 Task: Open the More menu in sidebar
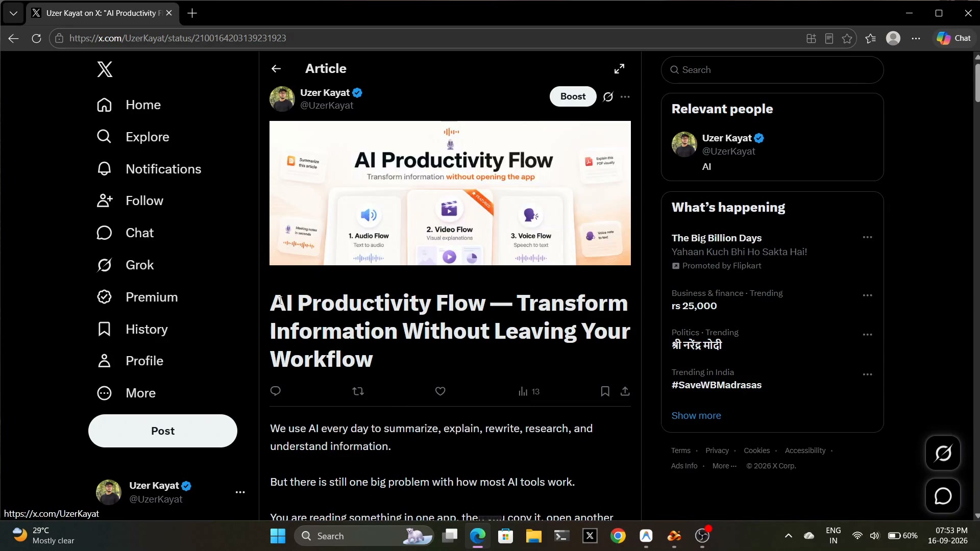(x=126, y=393)
